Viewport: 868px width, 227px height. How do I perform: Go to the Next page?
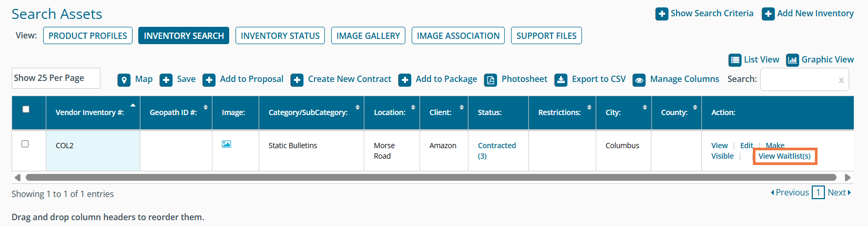(839, 192)
